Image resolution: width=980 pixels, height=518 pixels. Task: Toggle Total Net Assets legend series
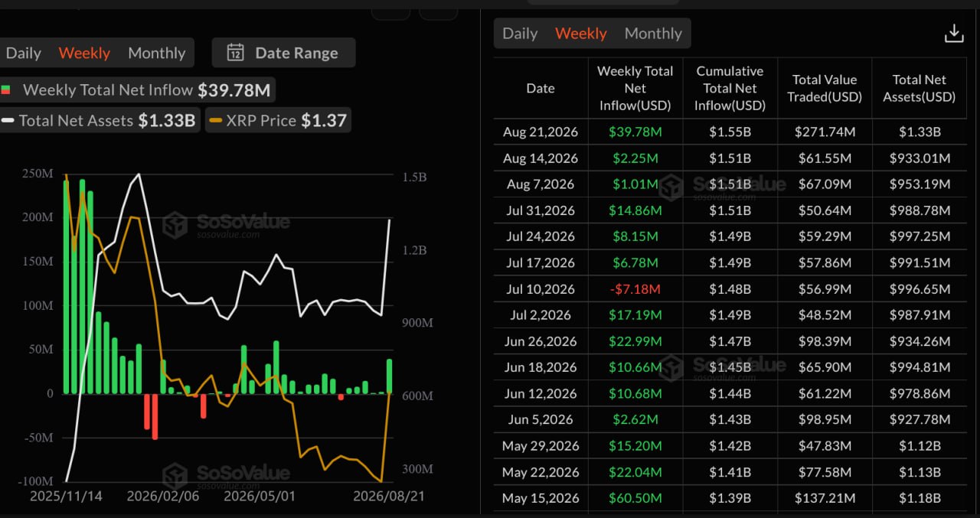99,120
